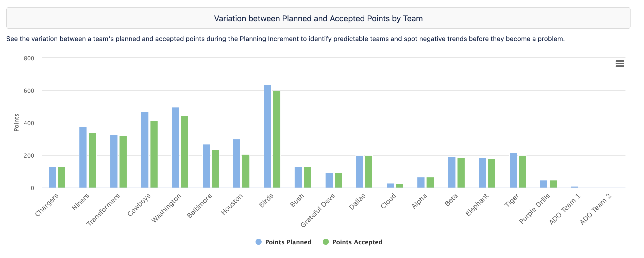The image size is (644, 258).
Task: Select the Washington blue planned bar
Action: click(175, 148)
